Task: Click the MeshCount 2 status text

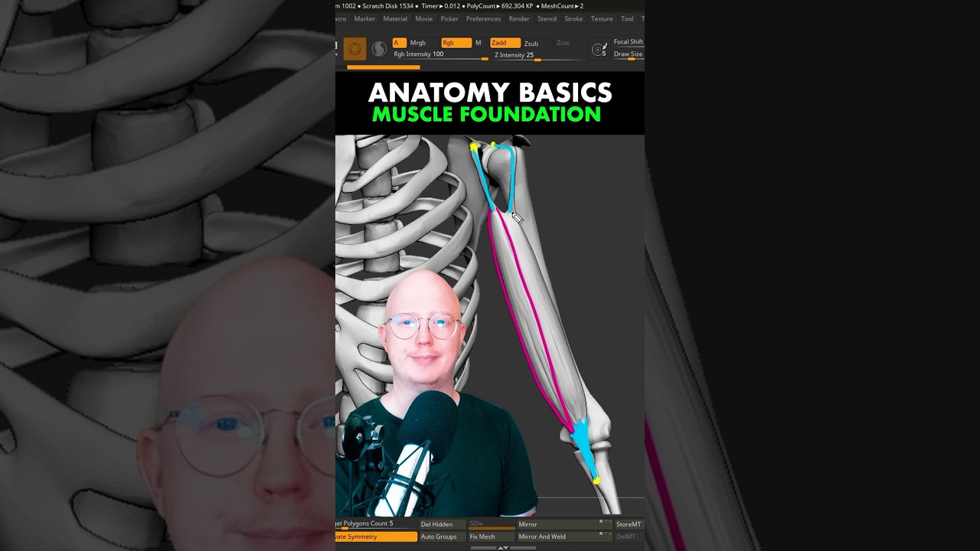Action: [x=561, y=6]
